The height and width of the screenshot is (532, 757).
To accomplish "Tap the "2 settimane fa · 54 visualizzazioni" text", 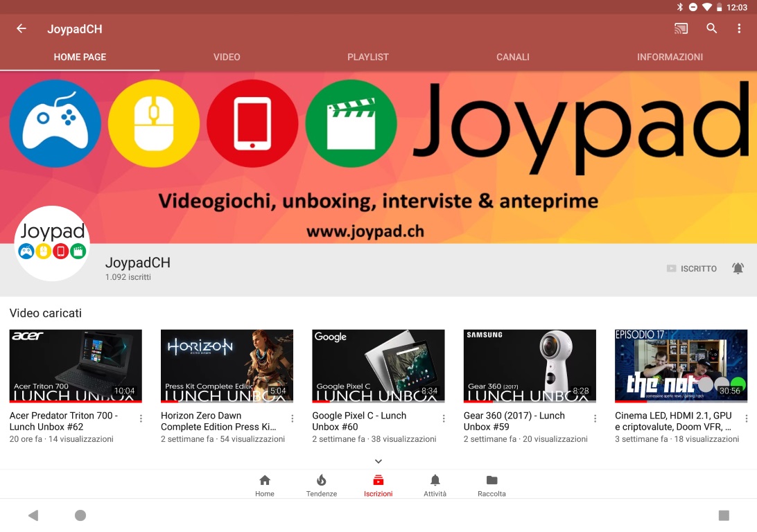I will click(x=223, y=439).
